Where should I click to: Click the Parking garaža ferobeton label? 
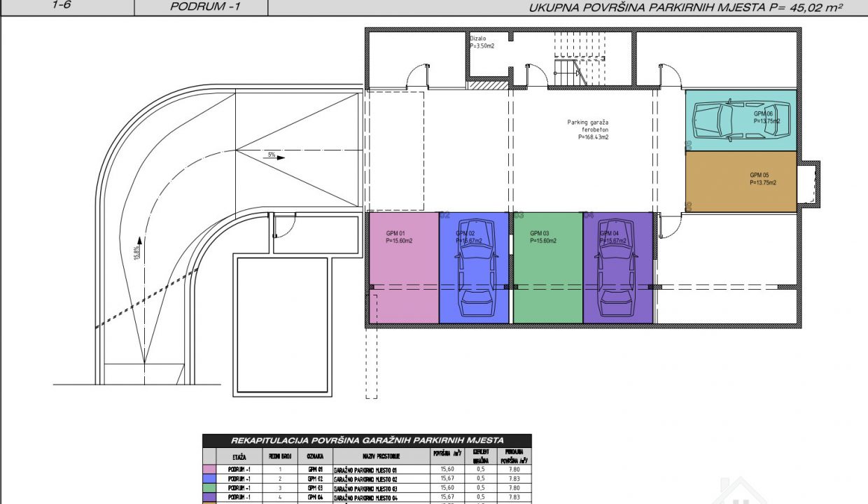pyautogui.click(x=587, y=129)
